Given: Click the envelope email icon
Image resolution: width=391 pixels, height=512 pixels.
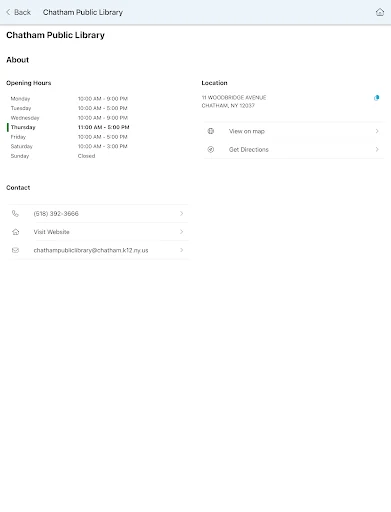Looking at the screenshot, I should tap(15, 250).
